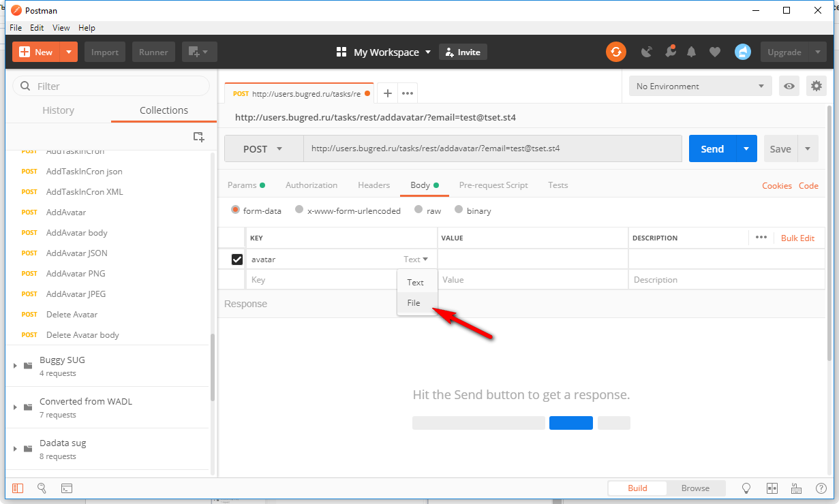Click the Runner button
Viewport: 839px width, 504px height.
coord(154,52)
